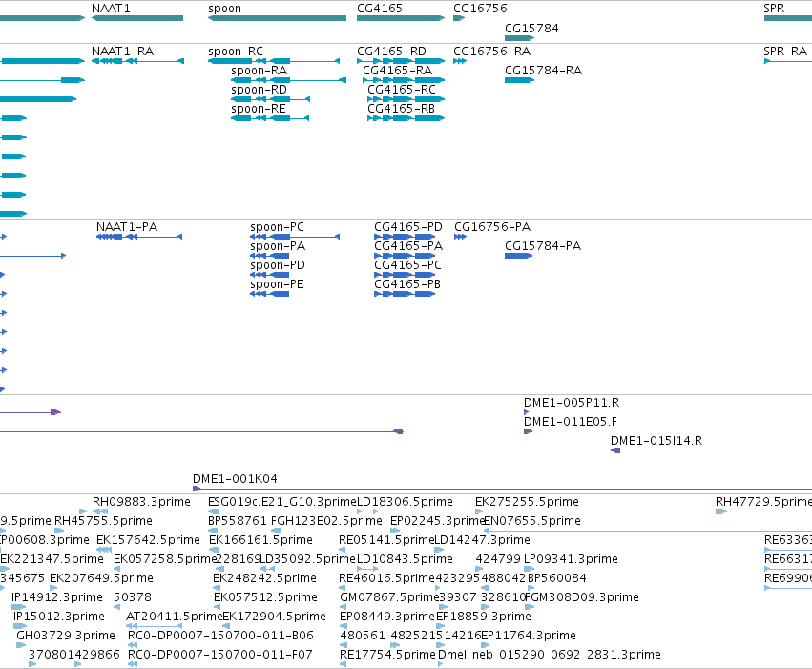Click the EK166161.5prime EST label

click(261, 540)
